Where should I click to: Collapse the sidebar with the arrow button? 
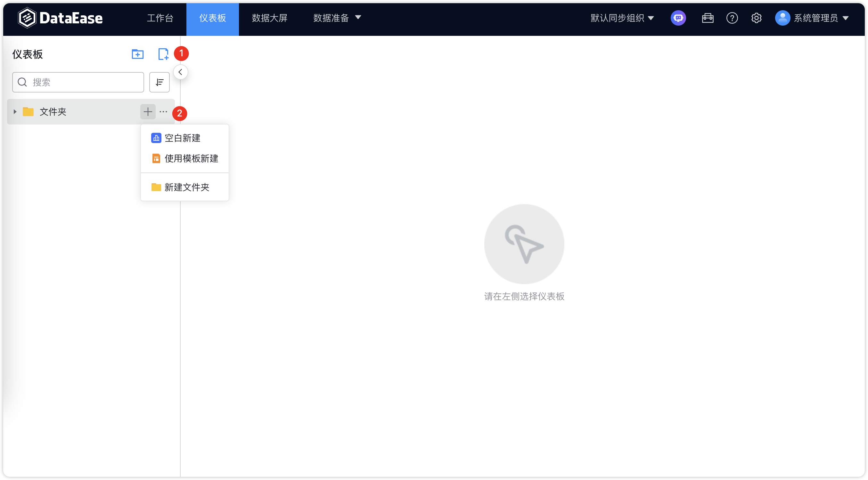pos(180,72)
